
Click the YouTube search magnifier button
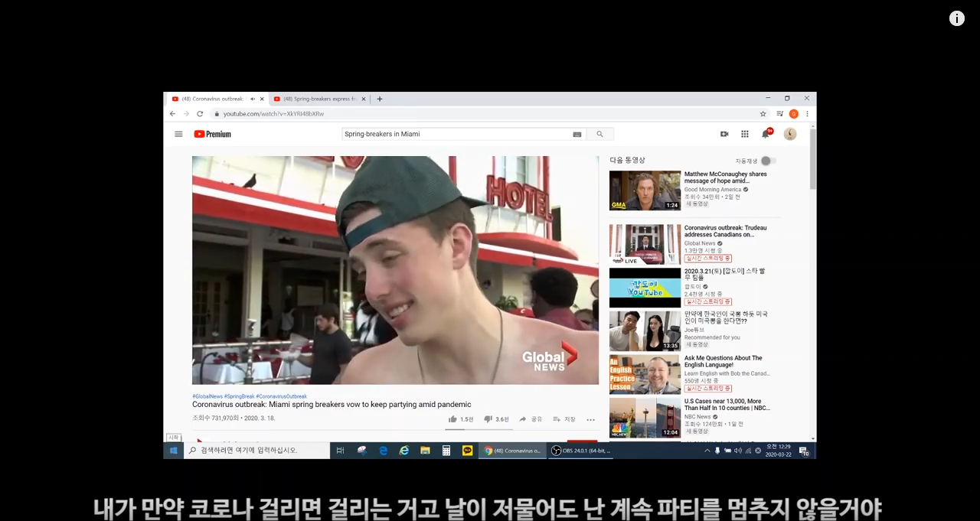pyautogui.click(x=599, y=134)
